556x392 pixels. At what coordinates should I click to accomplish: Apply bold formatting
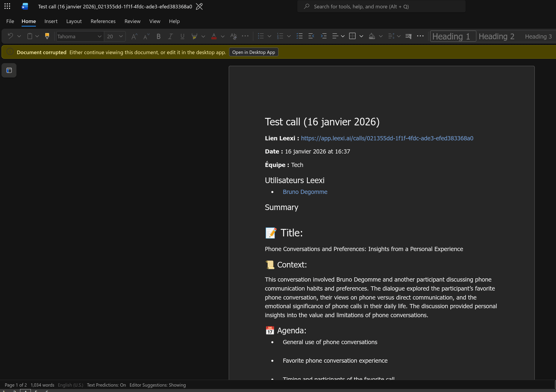click(x=158, y=36)
